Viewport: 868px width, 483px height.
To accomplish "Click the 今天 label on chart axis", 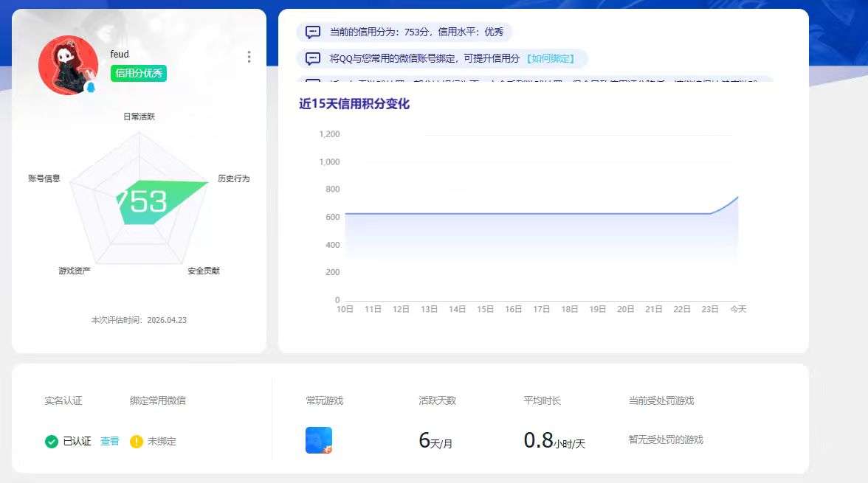I will coord(738,309).
